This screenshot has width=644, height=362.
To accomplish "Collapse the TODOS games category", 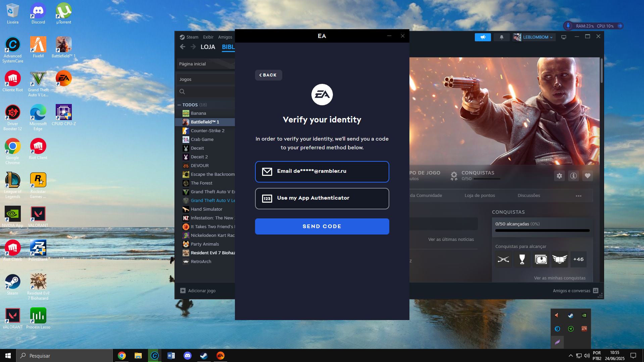I will (179, 105).
